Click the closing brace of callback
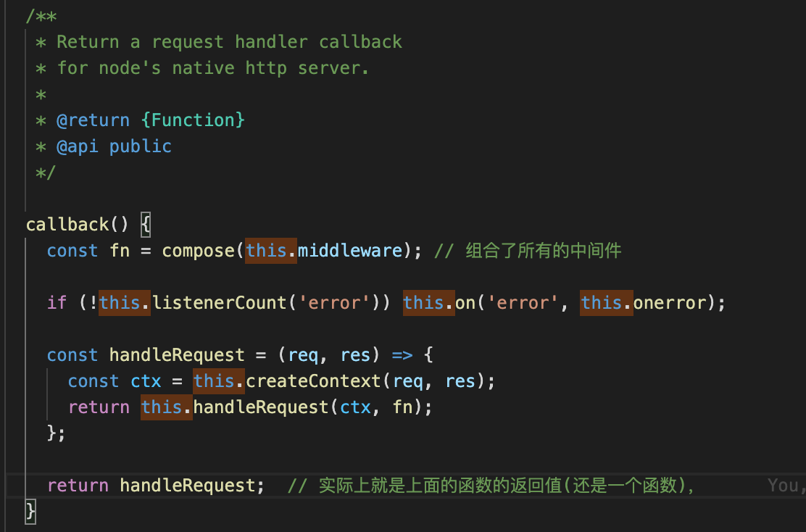The image size is (806, 532). point(30,512)
